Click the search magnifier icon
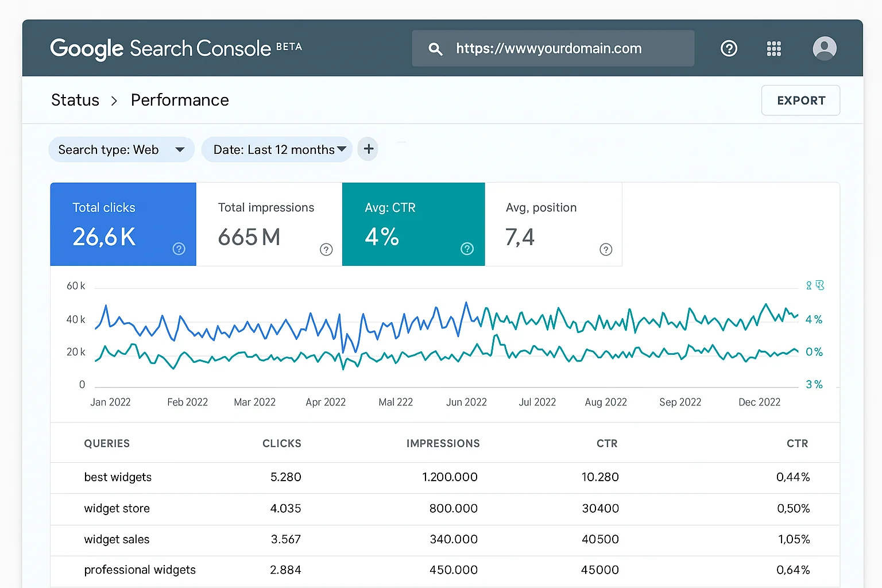The height and width of the screenshot is (588, 882). (x=435, y=49)
